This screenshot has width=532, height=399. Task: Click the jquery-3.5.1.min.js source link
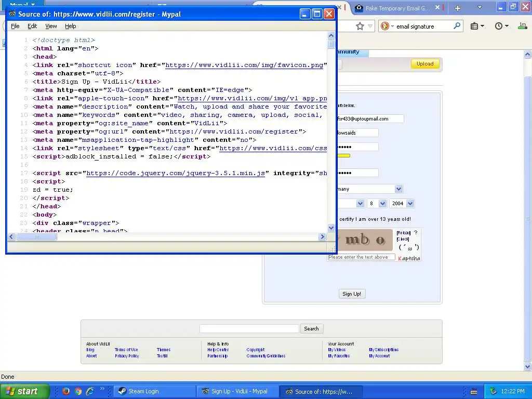pos(176,173)
